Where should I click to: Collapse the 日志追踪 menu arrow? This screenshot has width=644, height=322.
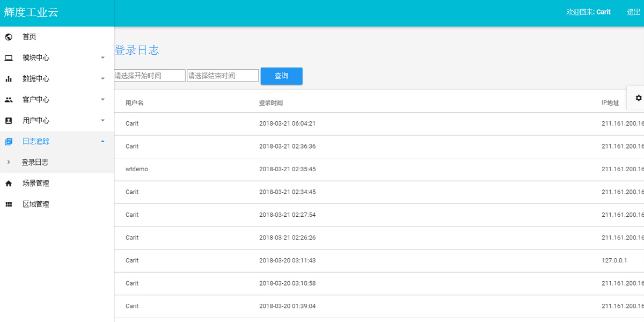[x=103, y=141]
